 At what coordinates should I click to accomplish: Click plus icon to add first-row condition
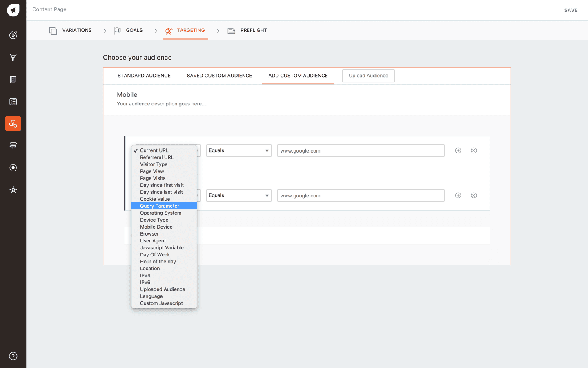tap(458, 150)
